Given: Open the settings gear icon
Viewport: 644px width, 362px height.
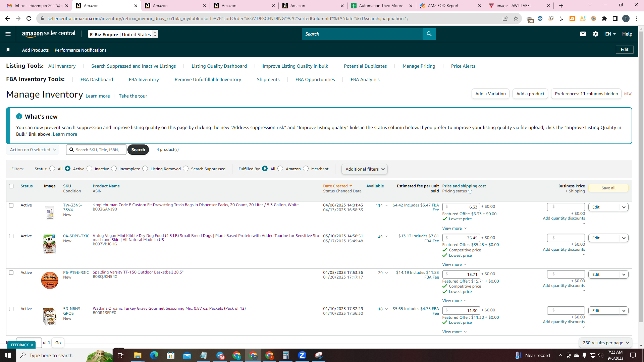Looking at the screenshot, I should (596, 34).
